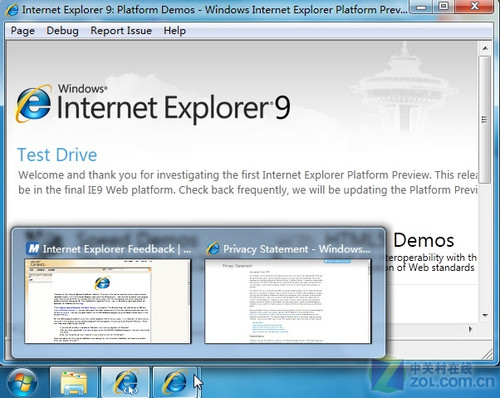Click the Privacy Statement thumbnail title
Screen dimensions: 500x398
[x=297, y=249]
